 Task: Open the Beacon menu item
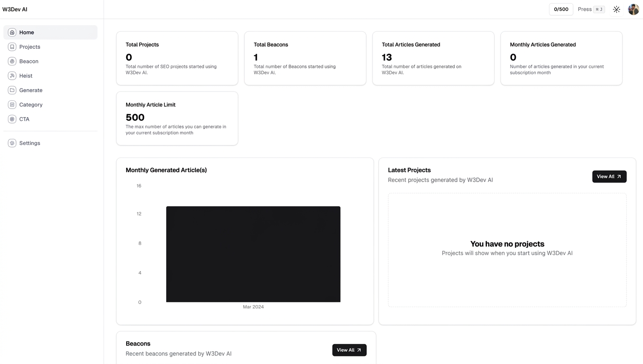pos(28,62)
